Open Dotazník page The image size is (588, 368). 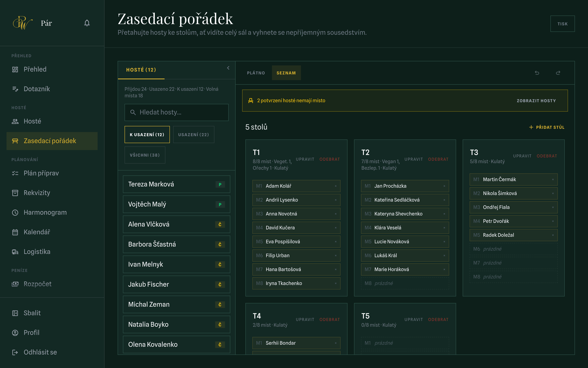tap(52, 89)
